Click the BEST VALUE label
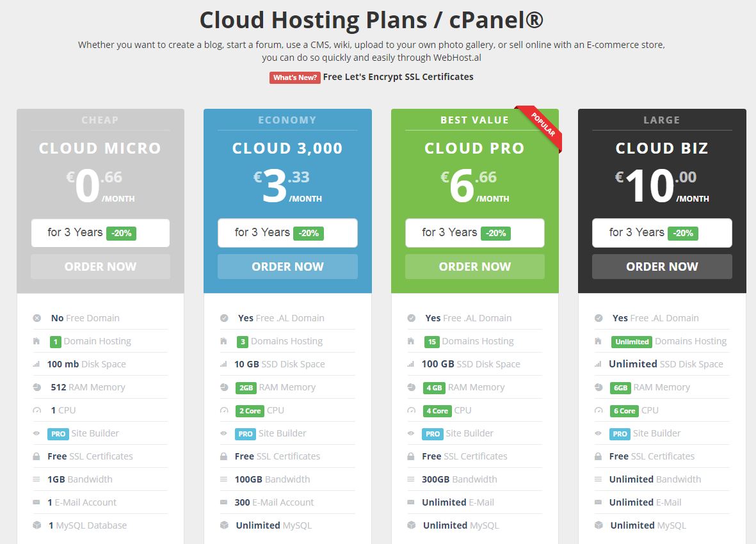 pos(474,120)
